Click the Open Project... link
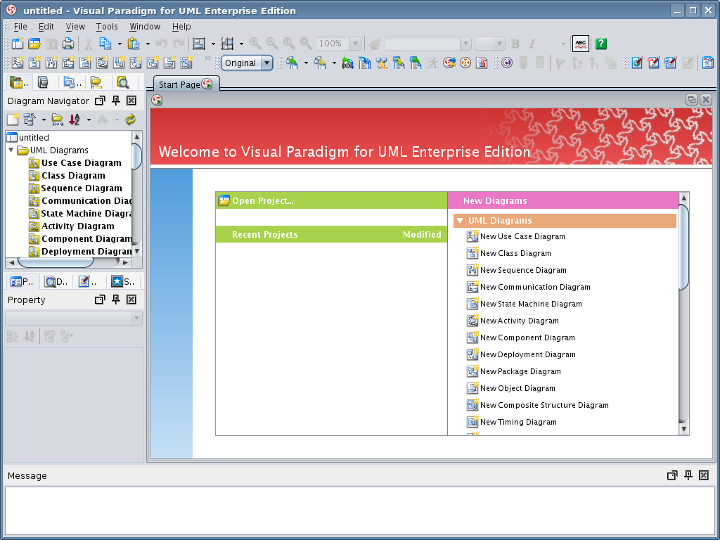Screen dimensions: 720x540 click(263, 201)
